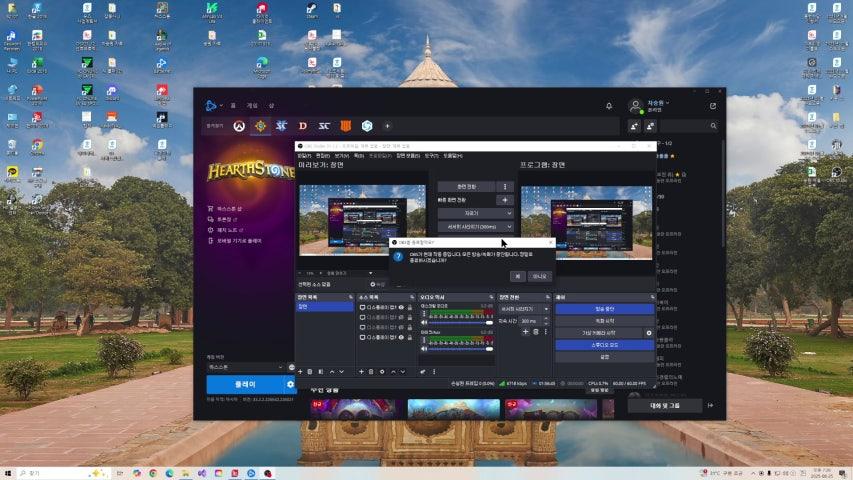853x480 pixels.
Task: Toggle visibility of second display capture source
Action: 401,317
